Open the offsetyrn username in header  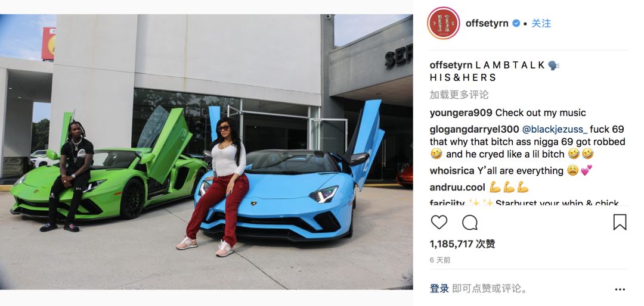[x=487, y=23]
